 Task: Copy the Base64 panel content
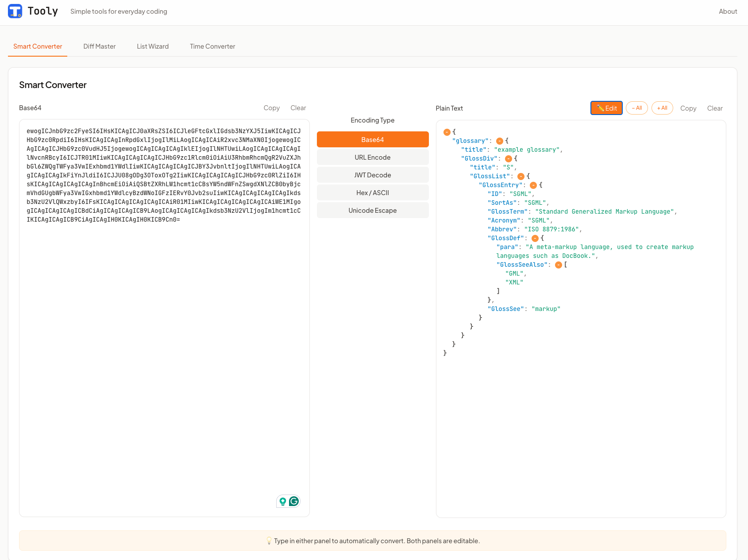[271, 108]
